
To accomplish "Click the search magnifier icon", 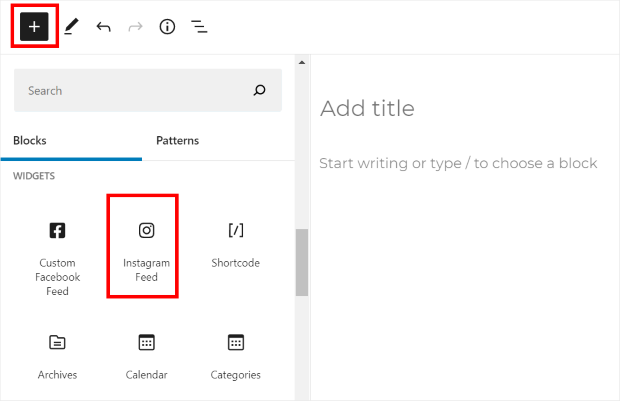I will tap(260, 91).
